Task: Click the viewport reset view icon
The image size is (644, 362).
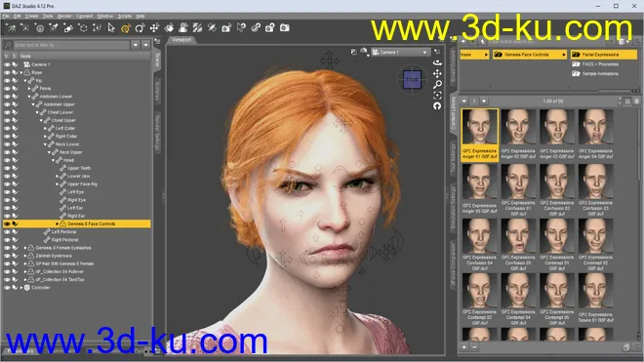Action: 437,106
